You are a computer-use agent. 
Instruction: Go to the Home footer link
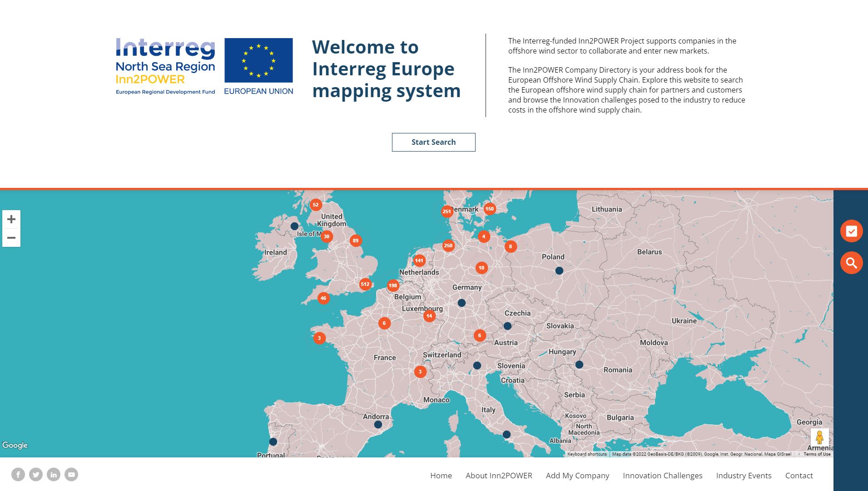tap(441, 476)
